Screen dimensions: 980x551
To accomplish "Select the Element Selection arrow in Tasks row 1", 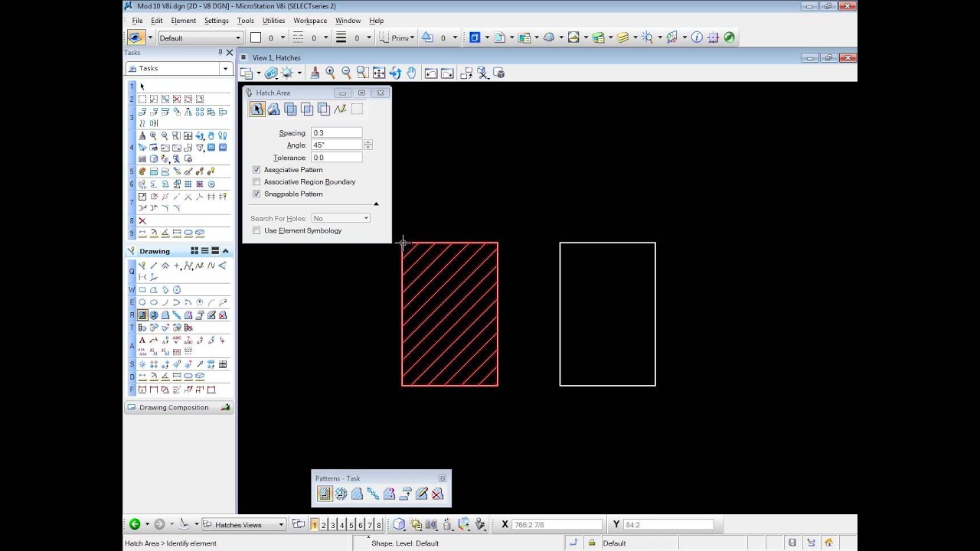I will click(x=142, y=86).
